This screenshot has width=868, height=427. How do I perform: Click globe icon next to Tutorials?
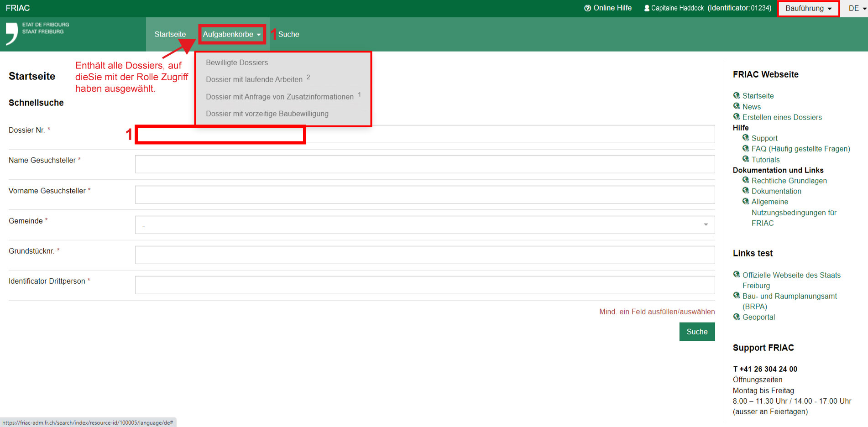click(745, 159)
